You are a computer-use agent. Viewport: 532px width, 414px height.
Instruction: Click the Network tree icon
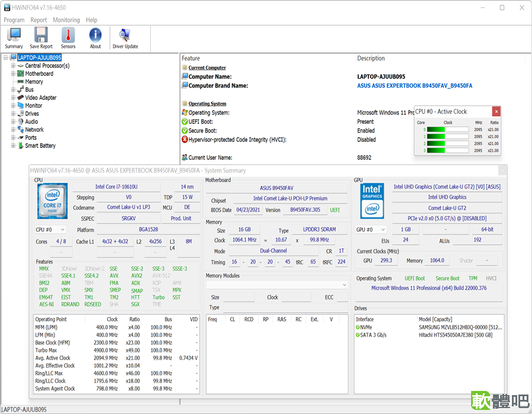pyautogui.click(x=21, y=130)
